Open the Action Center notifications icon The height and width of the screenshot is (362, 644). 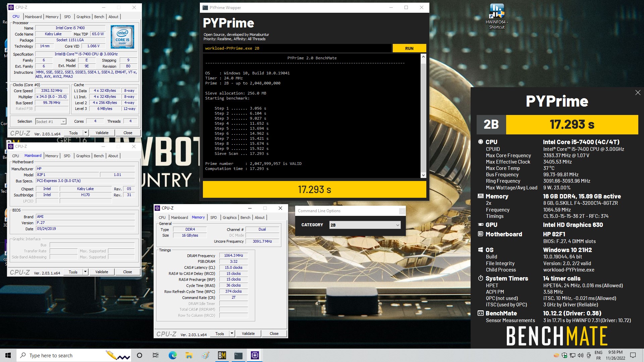point(633,355)
